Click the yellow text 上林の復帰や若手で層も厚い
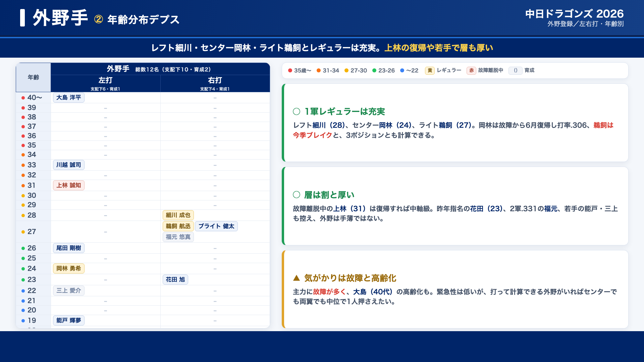 439,48
